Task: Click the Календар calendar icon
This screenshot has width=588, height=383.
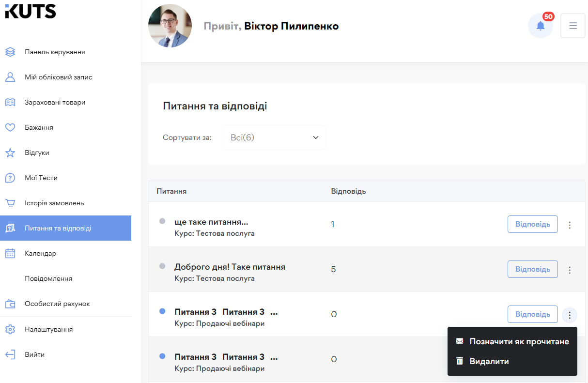Action: pos(10,253)
